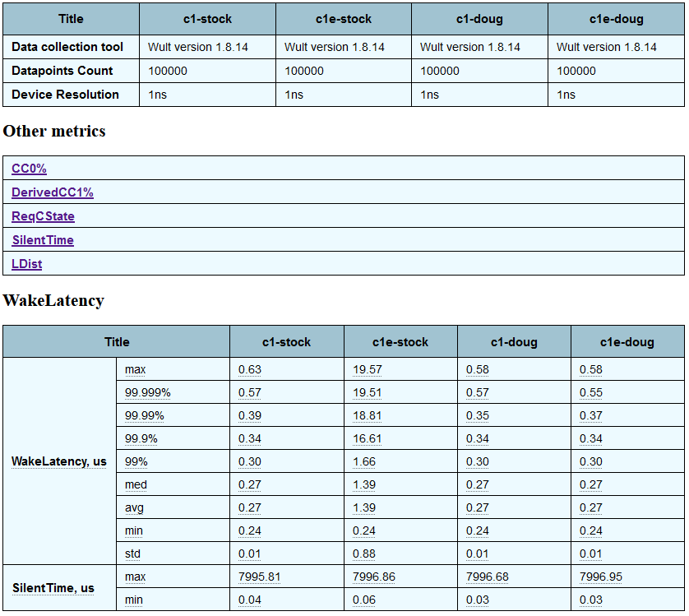Click the 7996.95 SilentTime value

601,577
